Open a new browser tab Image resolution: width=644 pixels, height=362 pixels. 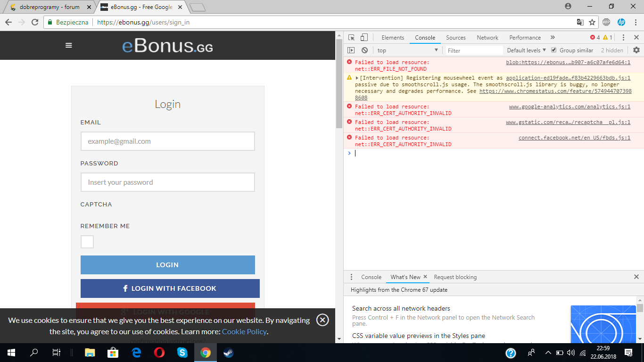click(198, 7)
